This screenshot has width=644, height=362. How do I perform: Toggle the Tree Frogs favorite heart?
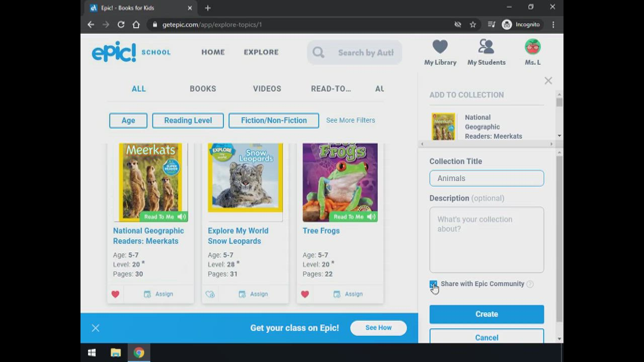coord(305,294)
